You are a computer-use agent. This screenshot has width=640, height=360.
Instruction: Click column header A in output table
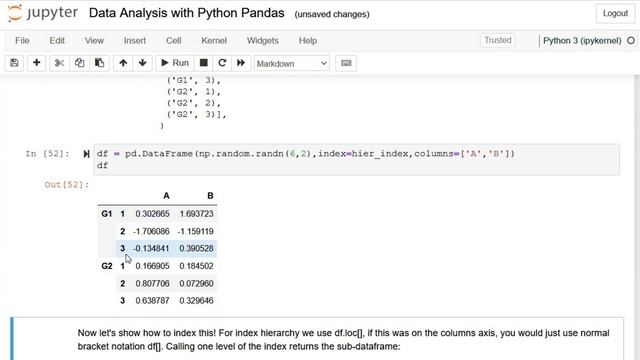click(x=166, y=196)
